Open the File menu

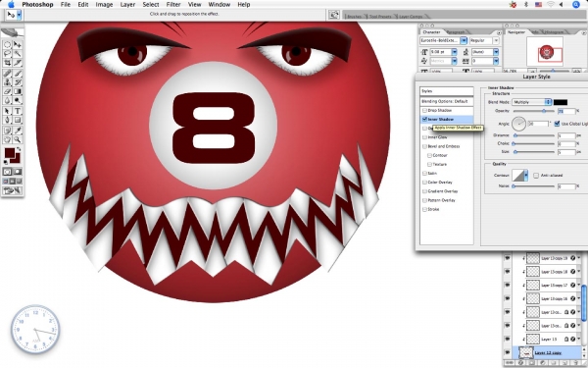point(66,5)
